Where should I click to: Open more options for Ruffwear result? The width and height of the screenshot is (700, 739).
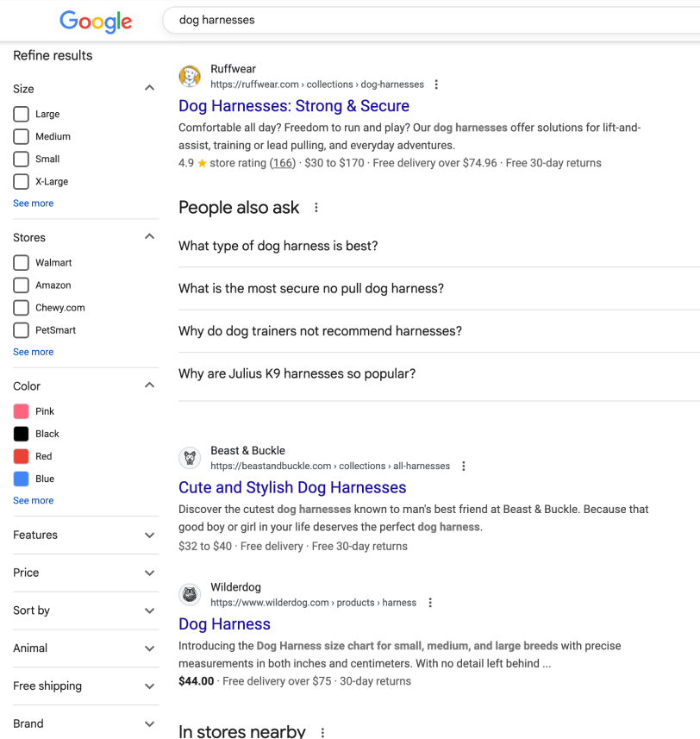436,85
